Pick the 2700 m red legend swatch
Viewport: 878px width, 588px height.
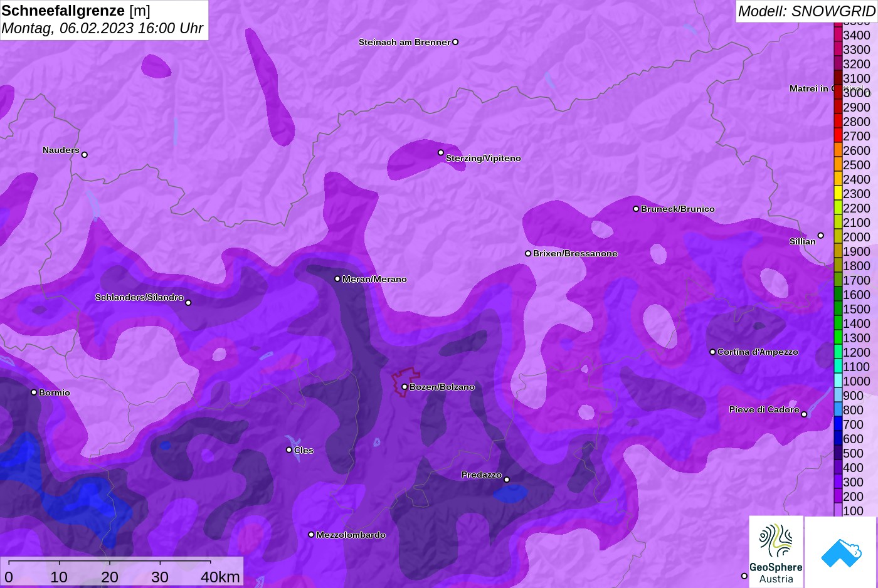(838, 135)
